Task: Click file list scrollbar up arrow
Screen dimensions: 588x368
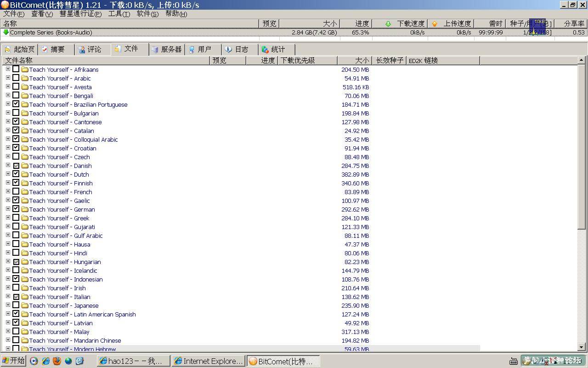Action: 582,60
